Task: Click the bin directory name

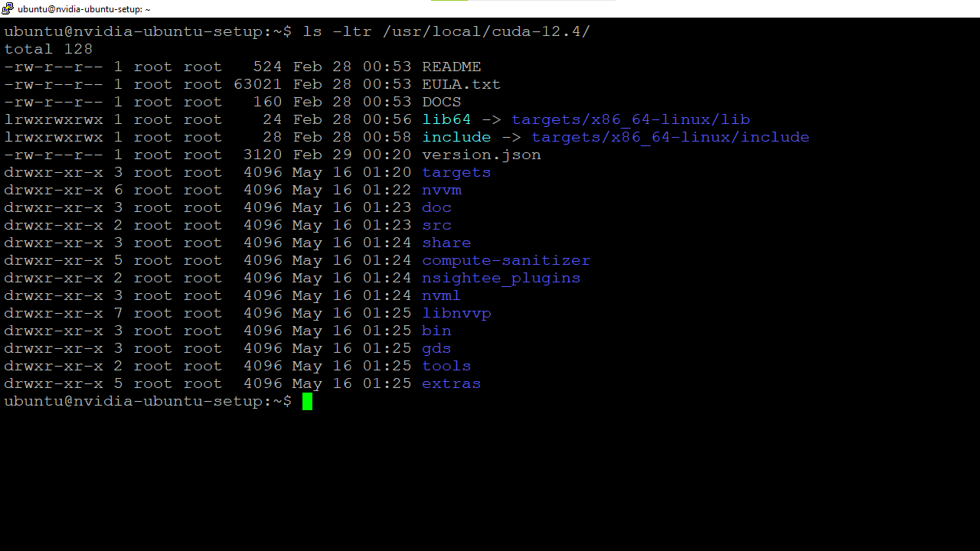Action: coord(436,331)
